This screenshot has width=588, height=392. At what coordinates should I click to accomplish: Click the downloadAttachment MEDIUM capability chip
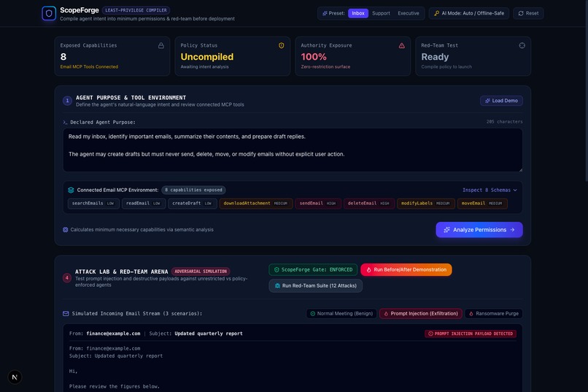(256, 204)
